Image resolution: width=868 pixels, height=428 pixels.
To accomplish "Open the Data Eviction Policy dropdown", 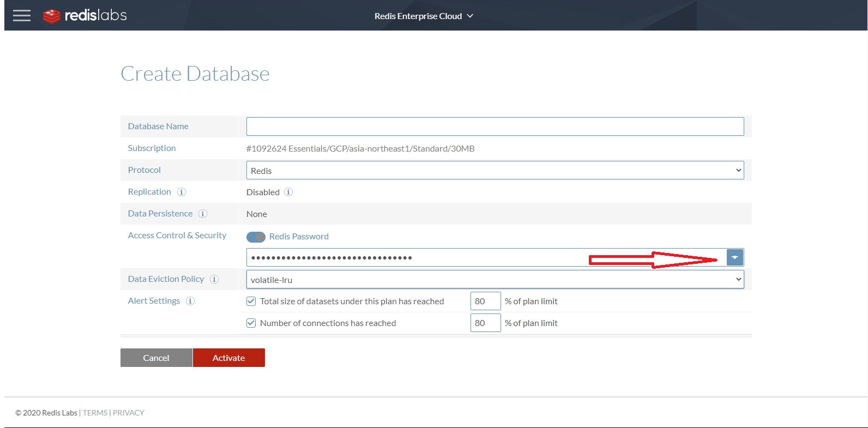I will tap(495, 279).
